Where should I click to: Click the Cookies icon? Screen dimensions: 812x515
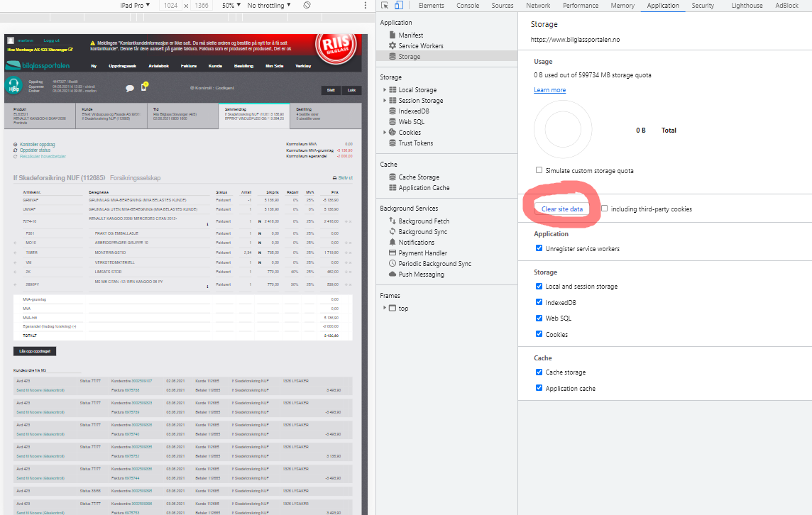point(393,132)
